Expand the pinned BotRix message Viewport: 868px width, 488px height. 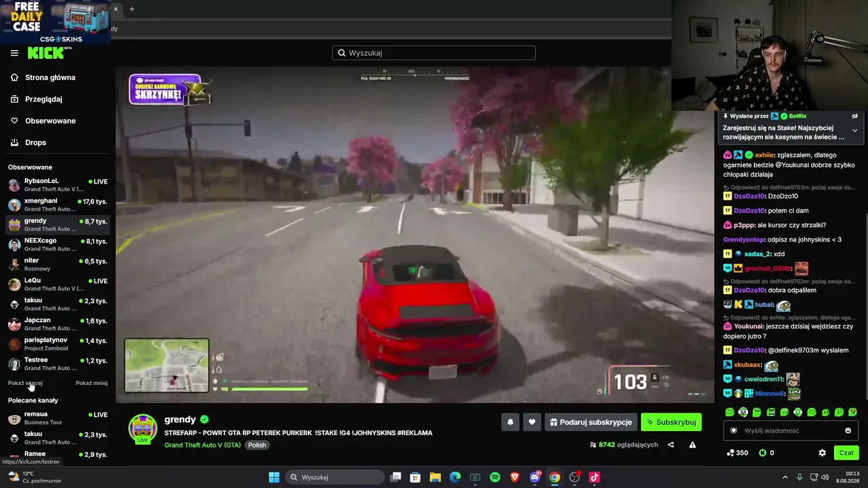point(854,130)
